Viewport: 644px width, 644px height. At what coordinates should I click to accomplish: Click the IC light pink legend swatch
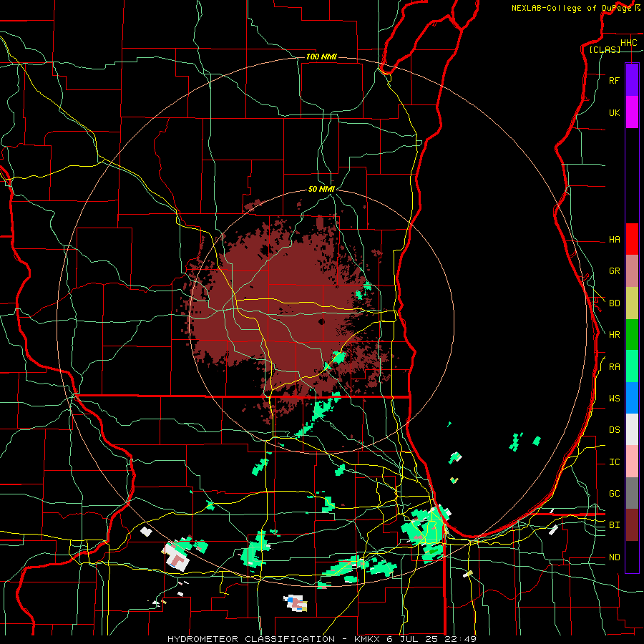coord(632,462)
